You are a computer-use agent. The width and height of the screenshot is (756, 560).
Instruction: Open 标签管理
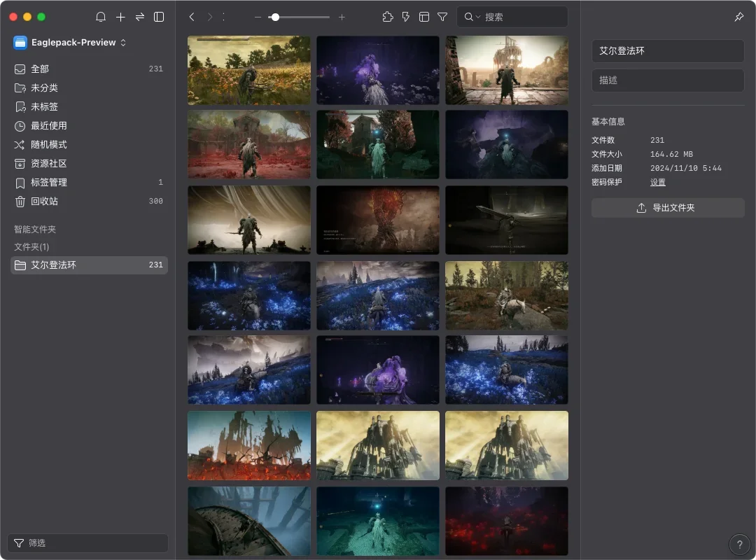89,182
